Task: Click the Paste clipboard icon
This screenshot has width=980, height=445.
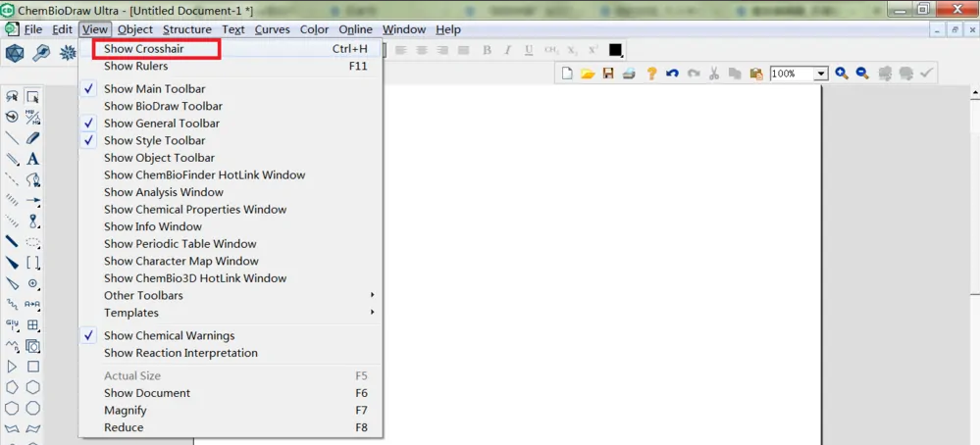Action: 756,74
